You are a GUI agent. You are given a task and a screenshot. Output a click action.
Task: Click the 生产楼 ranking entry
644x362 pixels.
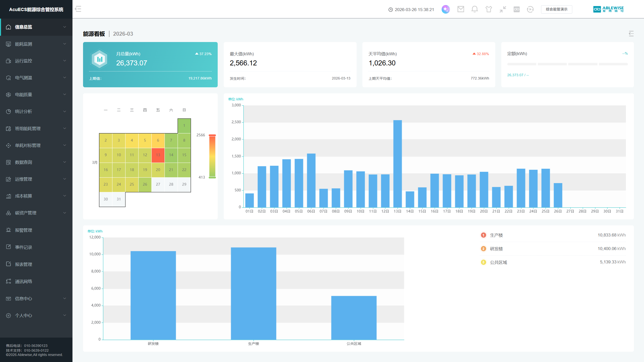(496, 235)
